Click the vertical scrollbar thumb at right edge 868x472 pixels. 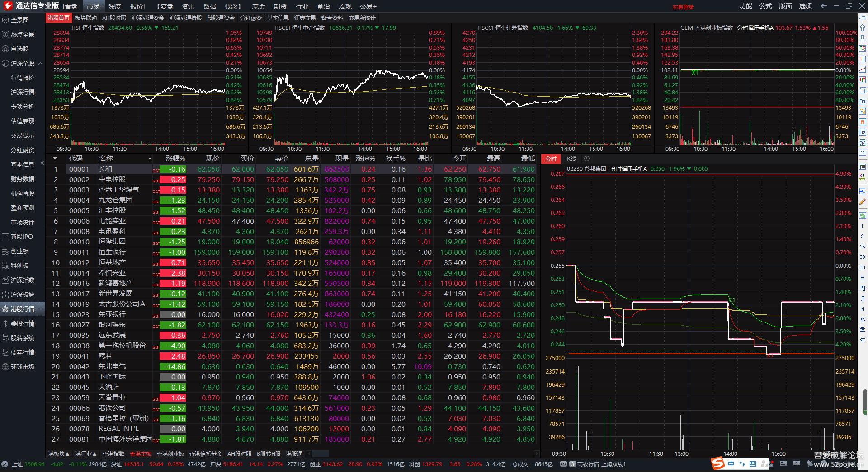pyautogui.click(x=865, y=401)
